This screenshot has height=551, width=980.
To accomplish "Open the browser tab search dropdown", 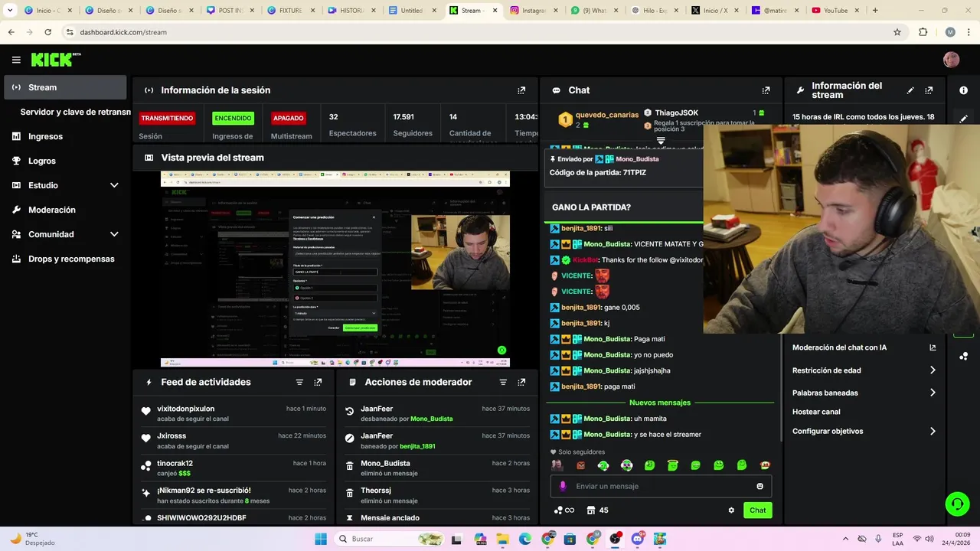I will tap(10, 11).
